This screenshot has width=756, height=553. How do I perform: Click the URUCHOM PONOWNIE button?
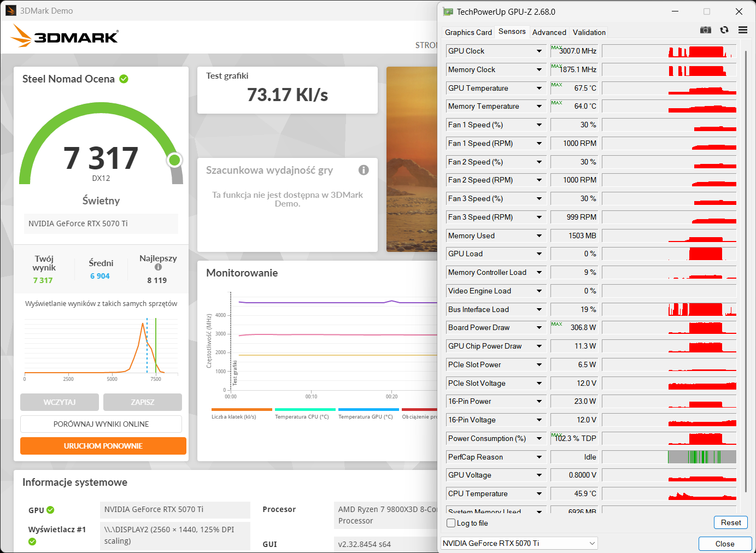[103, 446]
